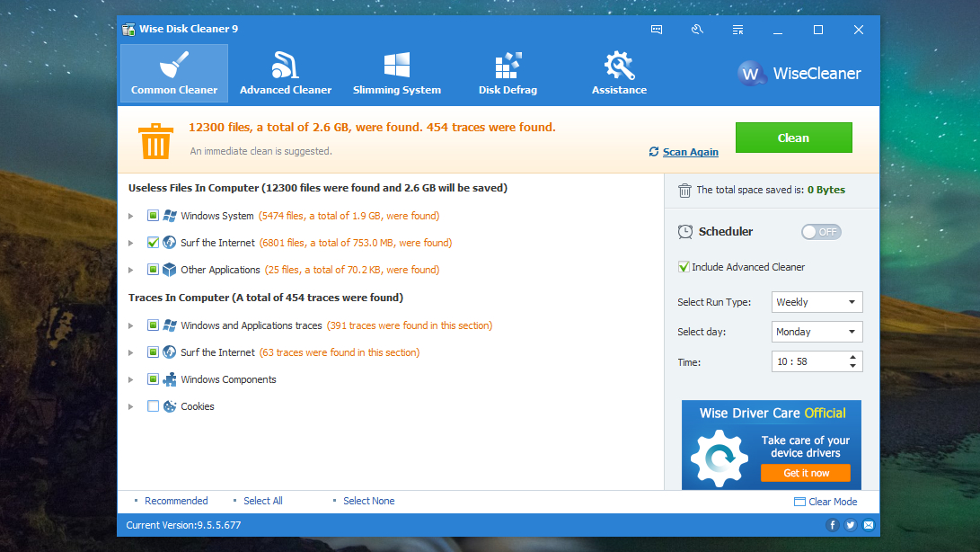The height and width of the screenshot is (552, 980).
Task: Click the globe icon beside Surf the Internet traces
Action: pyautogui.click(x=170, y=352)
